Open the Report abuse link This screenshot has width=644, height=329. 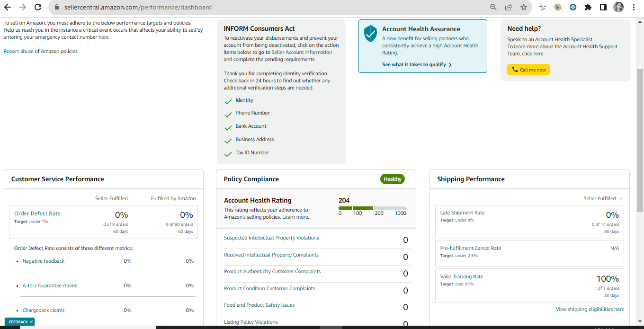point(18,51)
